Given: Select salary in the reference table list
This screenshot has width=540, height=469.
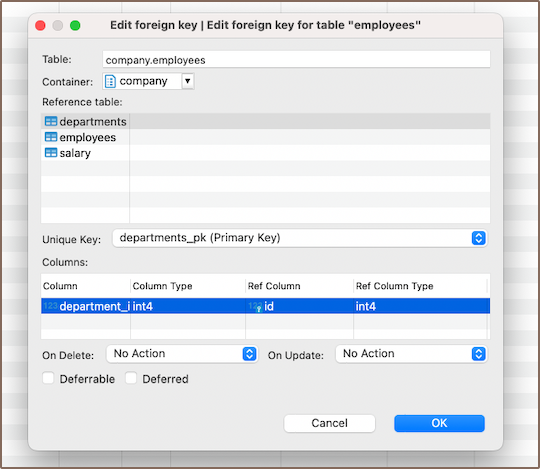Looking at the screenshot, I should [75, 153].
